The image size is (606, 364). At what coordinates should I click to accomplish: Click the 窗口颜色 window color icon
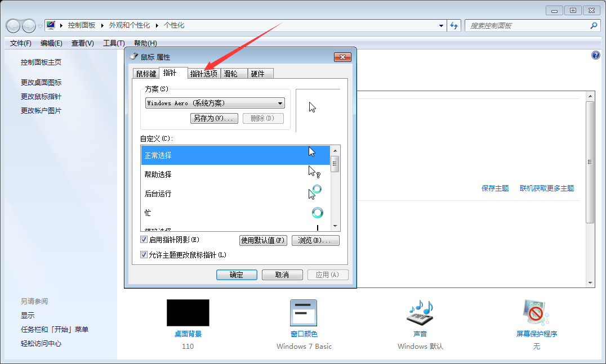[x=303, y=312]
